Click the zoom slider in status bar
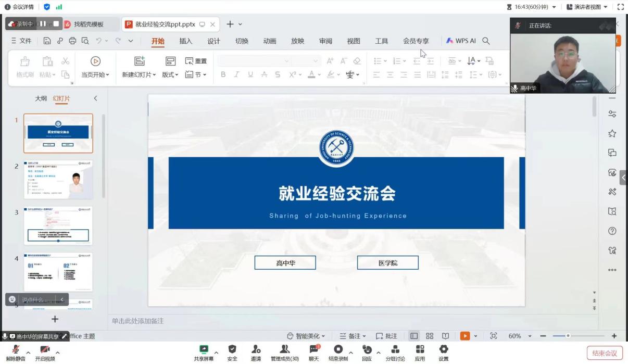Viewport: 628px width, 364px height. click(568, 336)
